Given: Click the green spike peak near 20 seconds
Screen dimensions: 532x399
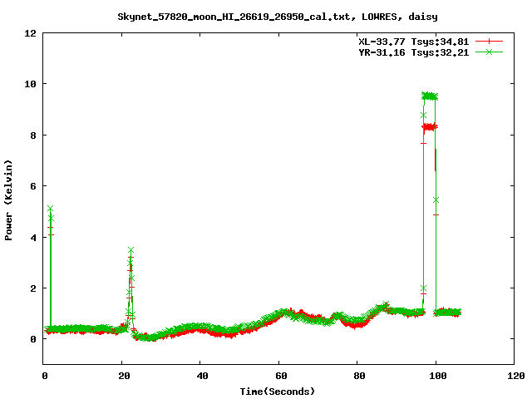Looking at the screenshot, I should pos(131,250).
